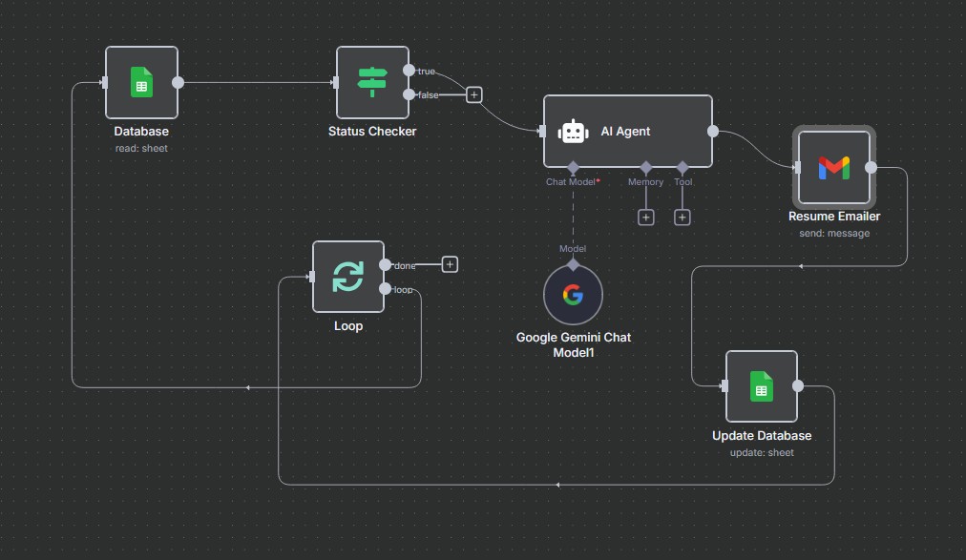Select the AI Agent robot icon
The image size is (966, 560).
[573, 132]
